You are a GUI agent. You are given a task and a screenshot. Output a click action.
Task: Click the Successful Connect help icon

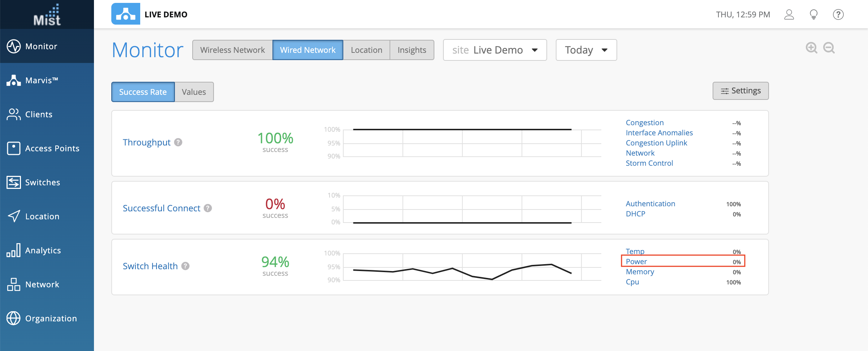208,208
